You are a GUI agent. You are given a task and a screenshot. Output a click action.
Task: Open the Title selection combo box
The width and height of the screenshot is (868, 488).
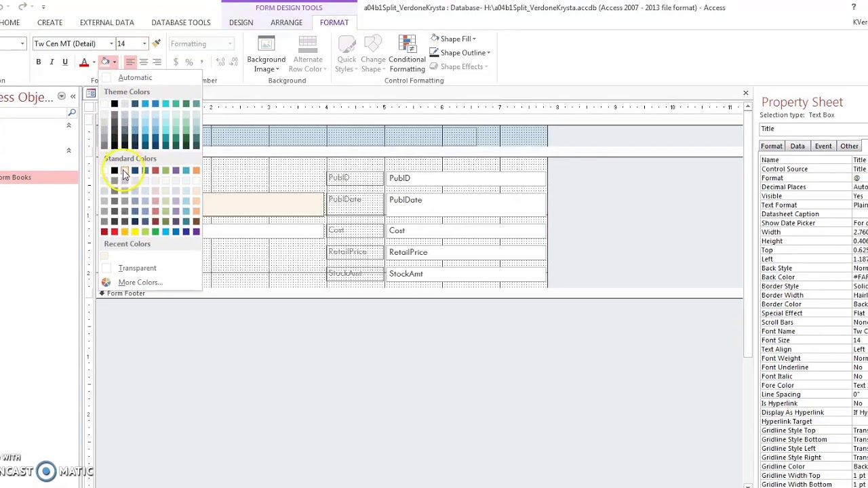[814, 129]
